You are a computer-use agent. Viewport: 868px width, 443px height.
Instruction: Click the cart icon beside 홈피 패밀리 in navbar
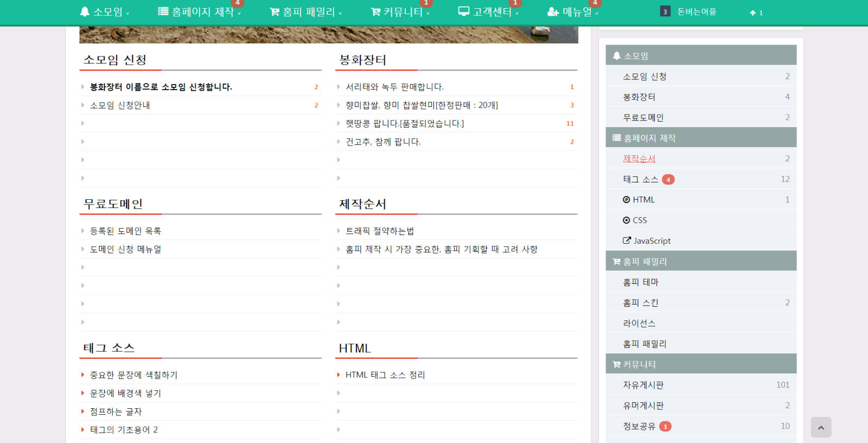275,12
